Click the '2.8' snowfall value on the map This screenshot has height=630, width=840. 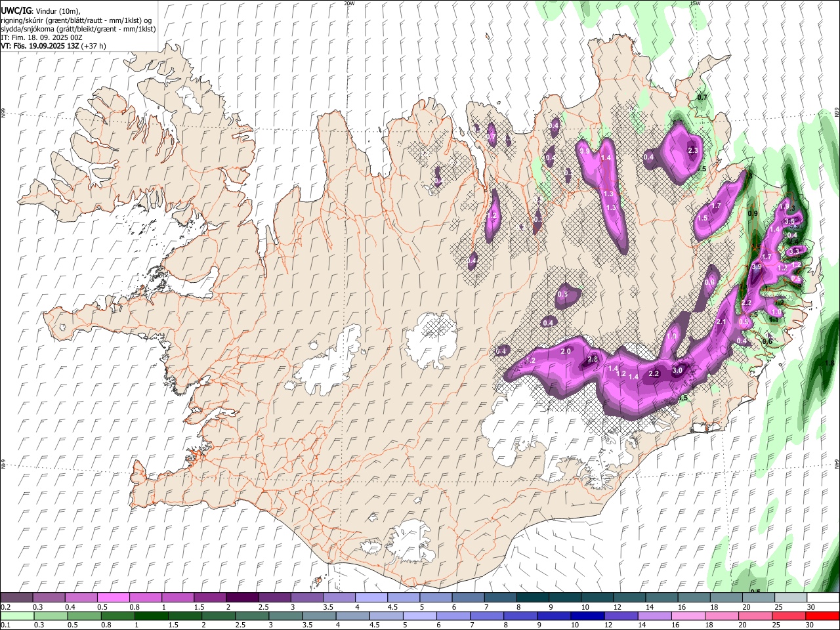593,359
